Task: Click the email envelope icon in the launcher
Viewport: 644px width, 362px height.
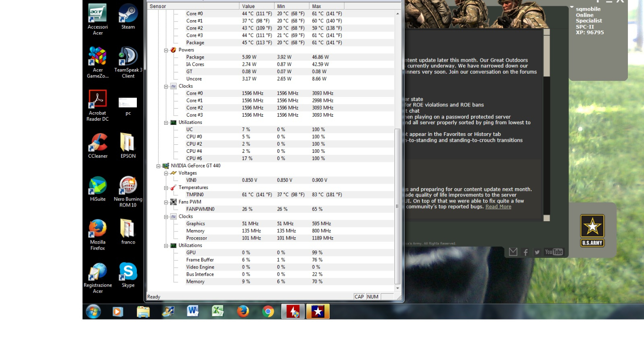Action: 513,252
